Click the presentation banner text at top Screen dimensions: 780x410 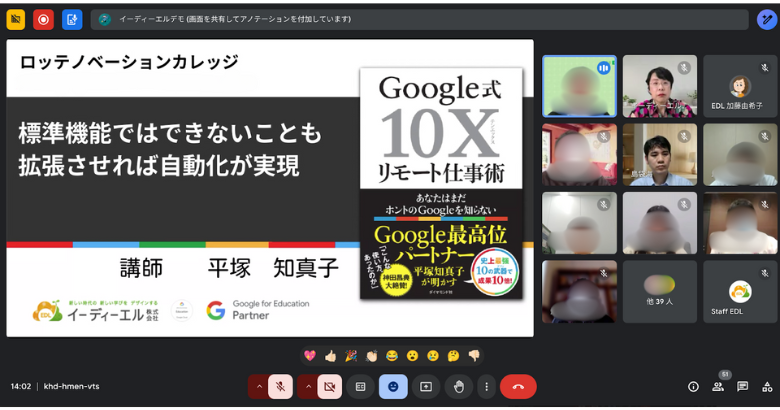pyautogui.click(x=235, y=19)
